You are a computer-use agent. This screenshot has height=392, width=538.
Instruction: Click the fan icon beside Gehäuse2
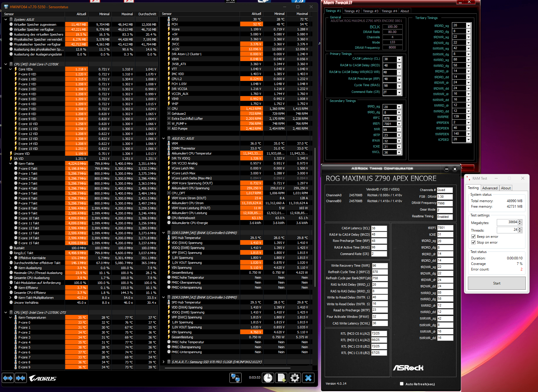169,114
